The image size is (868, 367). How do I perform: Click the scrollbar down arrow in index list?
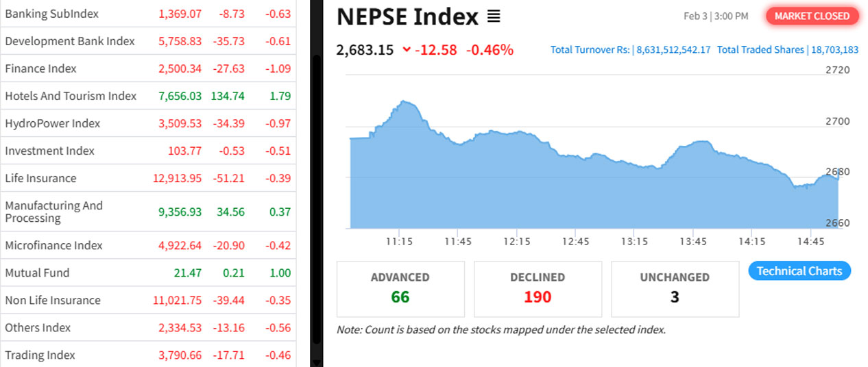(x=316, y=362)
